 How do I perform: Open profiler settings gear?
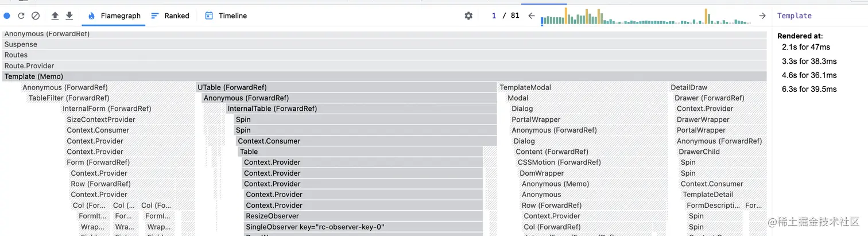[468, 16]
